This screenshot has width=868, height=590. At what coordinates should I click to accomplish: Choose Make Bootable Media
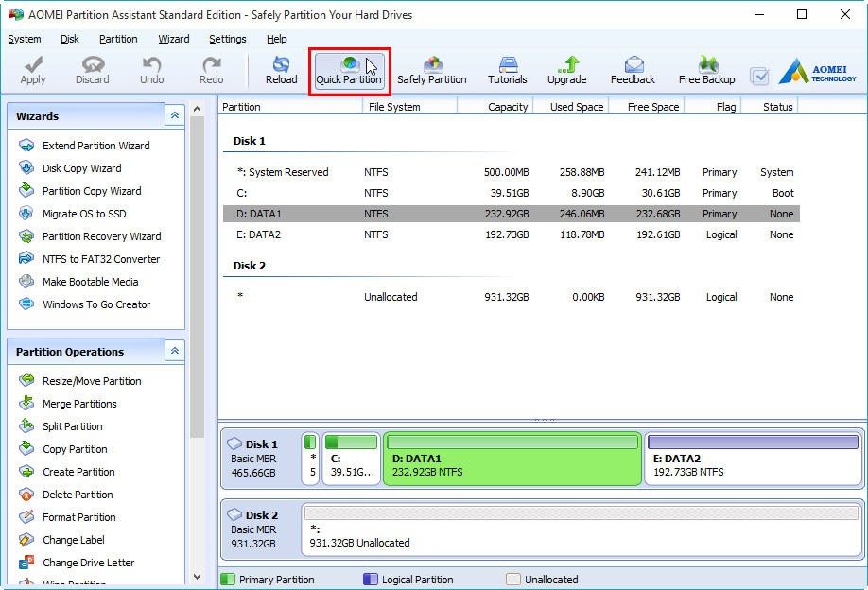tap(90, 282)
